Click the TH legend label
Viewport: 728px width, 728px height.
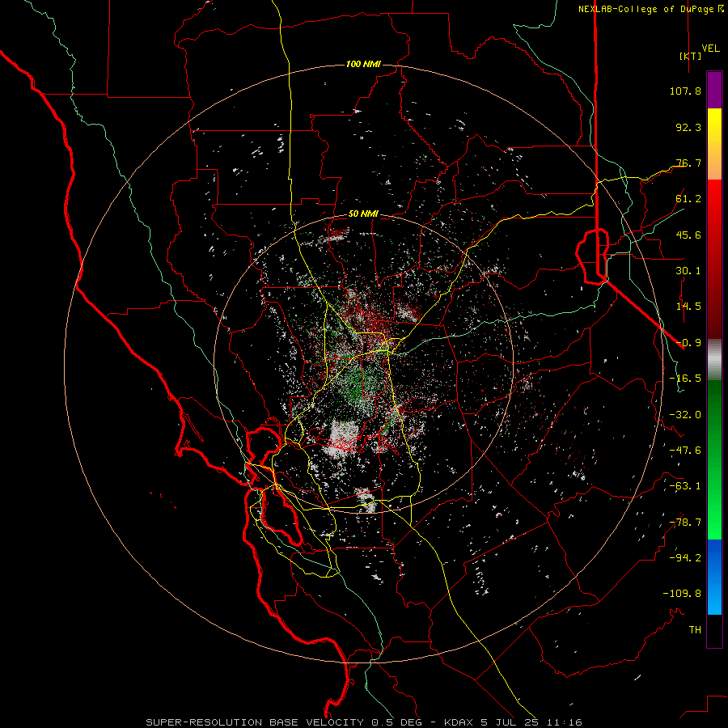tap(695, 630)
